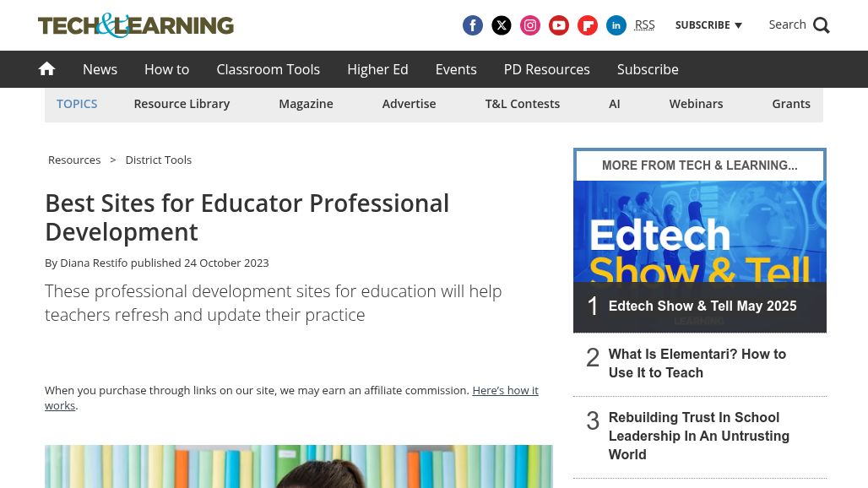Screen dimensions: 868x488
Task: Open "What Is Elementari?" article
Action: (x=697, y=364)
